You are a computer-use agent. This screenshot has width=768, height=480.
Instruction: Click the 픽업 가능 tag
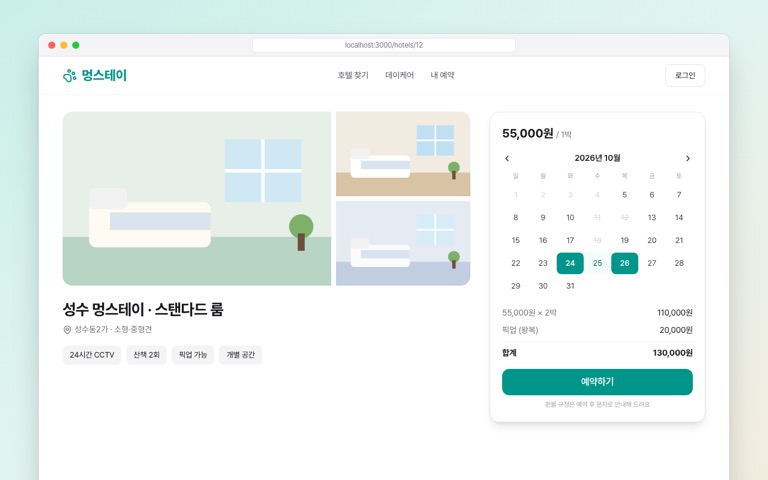[192, 355]
